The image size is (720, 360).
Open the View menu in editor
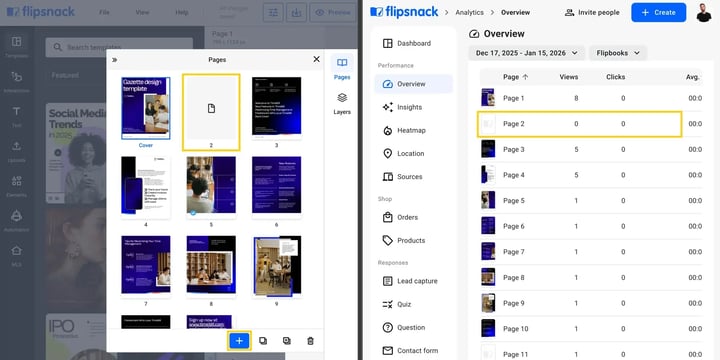click(x=143, y=12)
